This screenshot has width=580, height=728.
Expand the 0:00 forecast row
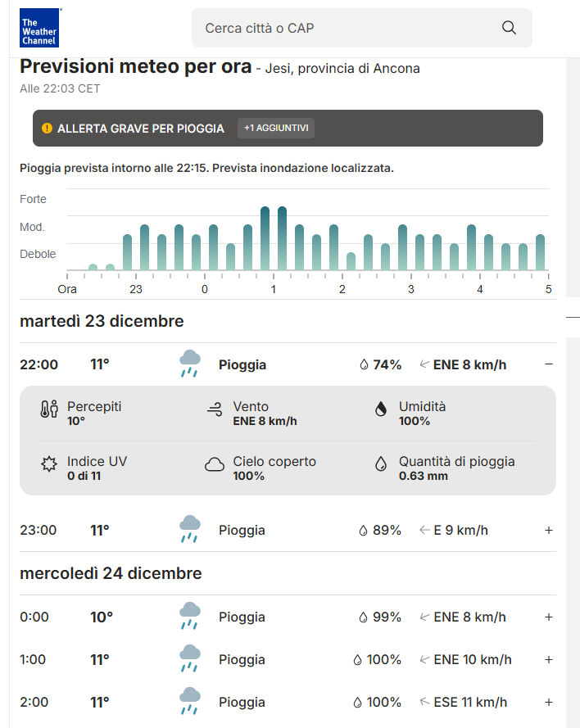coord(549,617)
